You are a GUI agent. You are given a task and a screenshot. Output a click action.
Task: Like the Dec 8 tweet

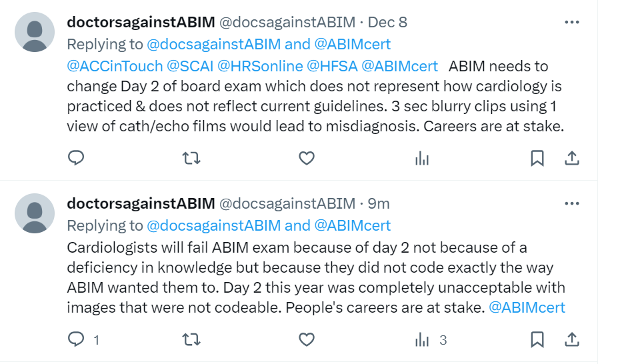[306, 158]
